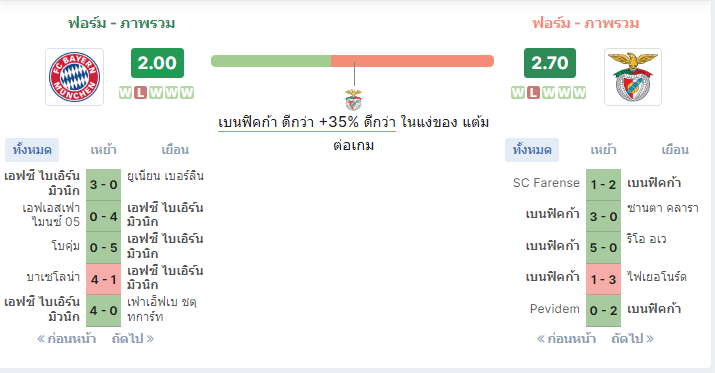Select Bayern's ทั้งหมด tab

pos(32,150)
